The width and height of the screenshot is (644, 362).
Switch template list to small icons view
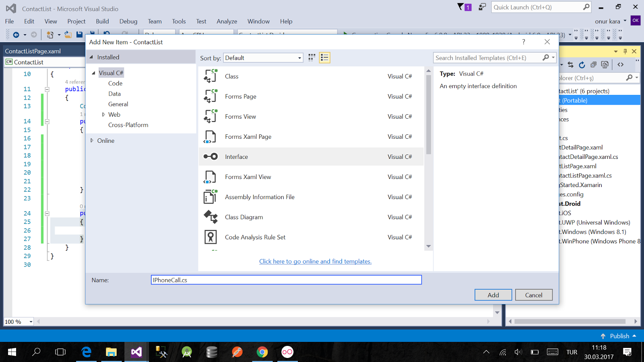(x=311, y=58)
